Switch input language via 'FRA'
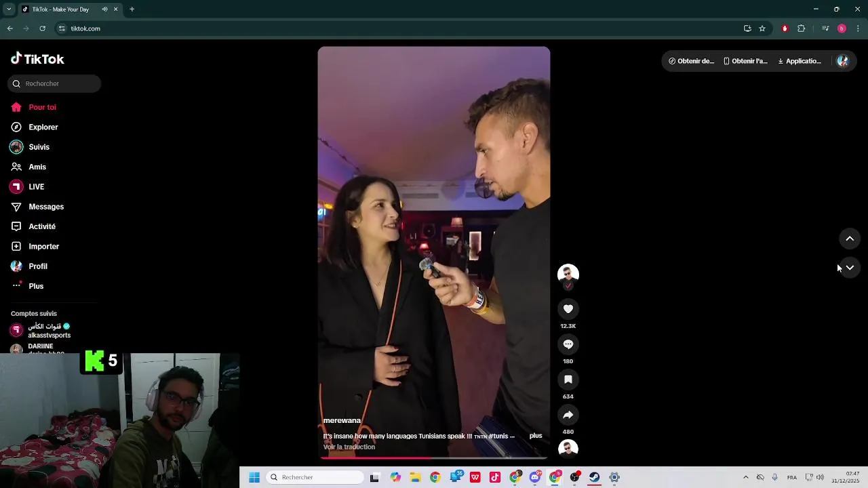868x488 pixels. [x=791, y=477]
